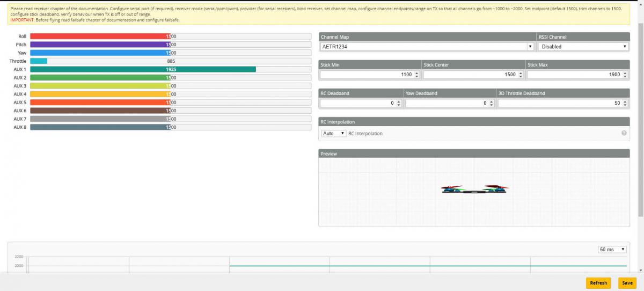Viewport: 644px width, 291px height.
Task: Click the RC Interpolation help icon
Action: [x=624, y=133]
